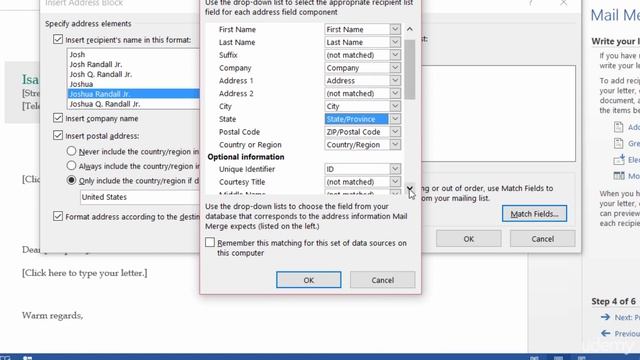This screenshot has width=640, height=360.
Task: Select Always include the country/region option
Action: click(x=71, y=166)
